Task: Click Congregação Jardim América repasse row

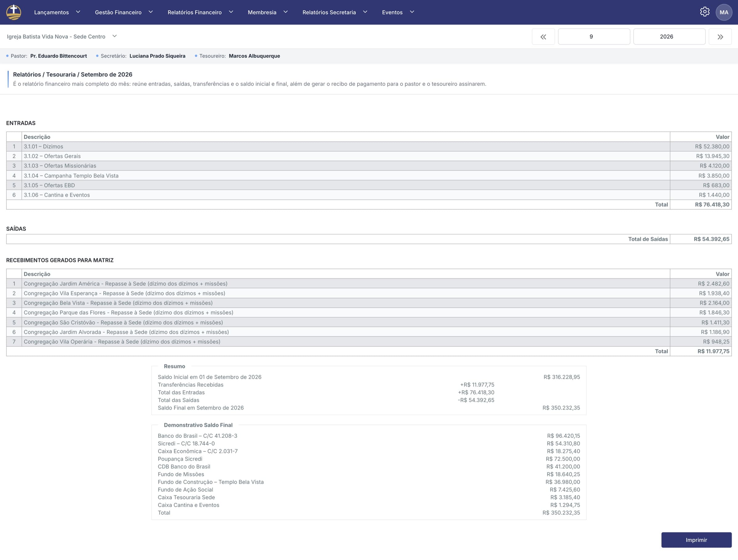Action: [369, 284]
